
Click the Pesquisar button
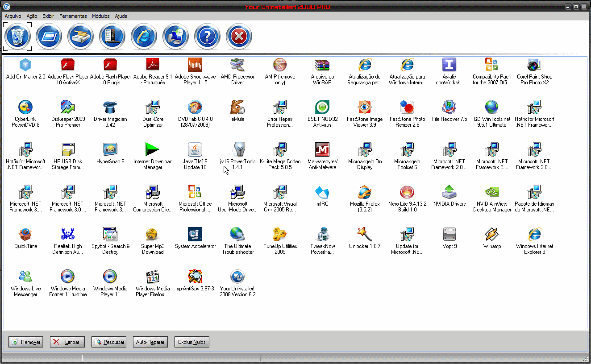coord(109,342)
